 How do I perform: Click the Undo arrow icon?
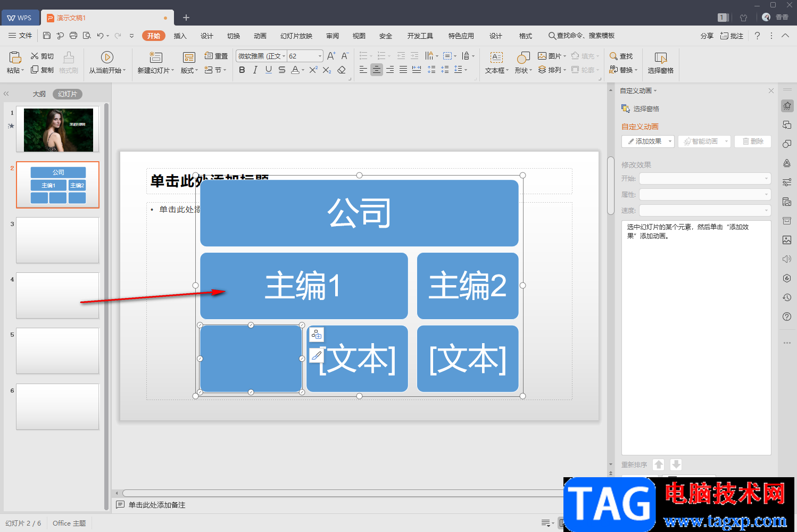click(x=100, y=36)
